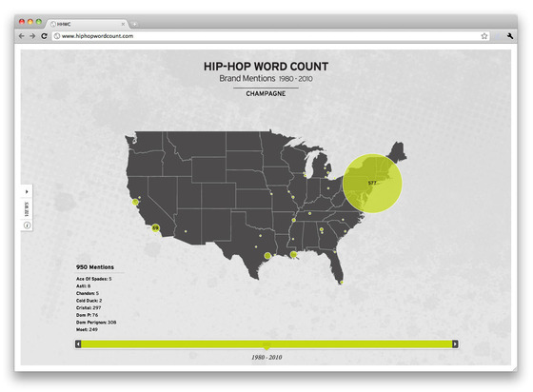Open the vertical VIEWS side tab
The height and width of the screenshot is (392, 533).
(x=27, y=209)
